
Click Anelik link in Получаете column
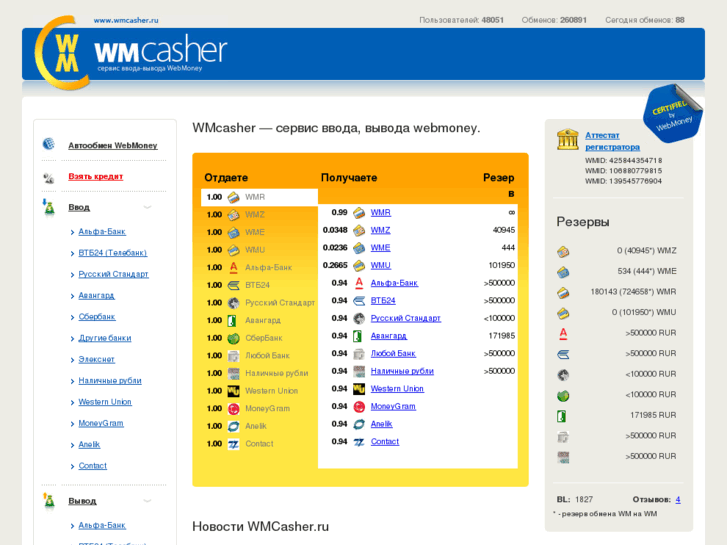point(382,424)
